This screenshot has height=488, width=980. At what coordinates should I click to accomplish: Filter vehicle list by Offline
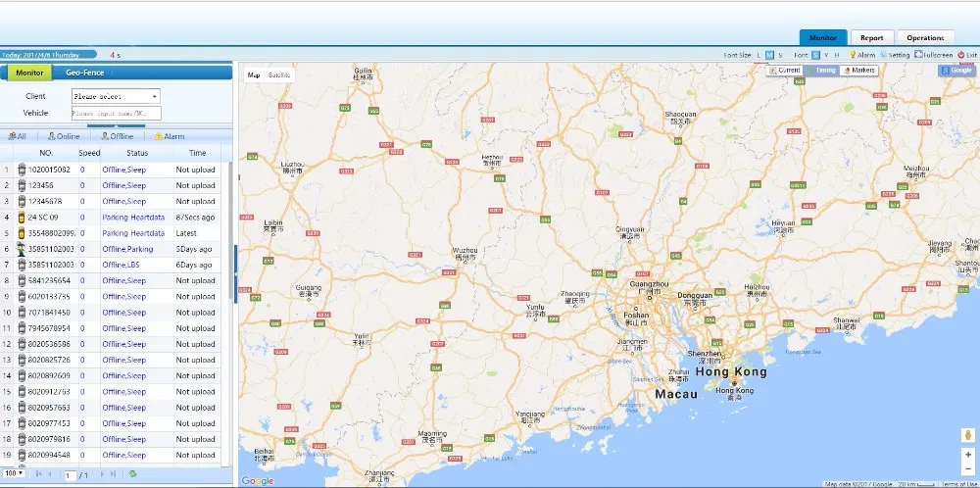coord(118,136)
